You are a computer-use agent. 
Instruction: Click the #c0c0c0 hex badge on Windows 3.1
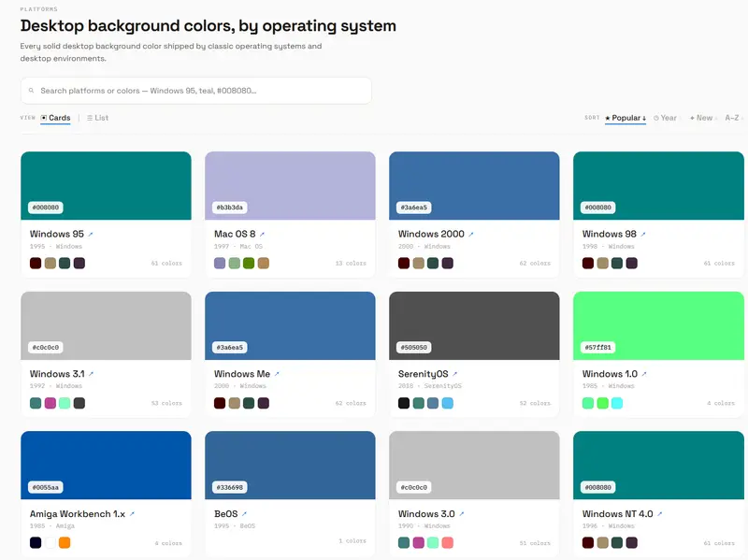tap(46, 347)
